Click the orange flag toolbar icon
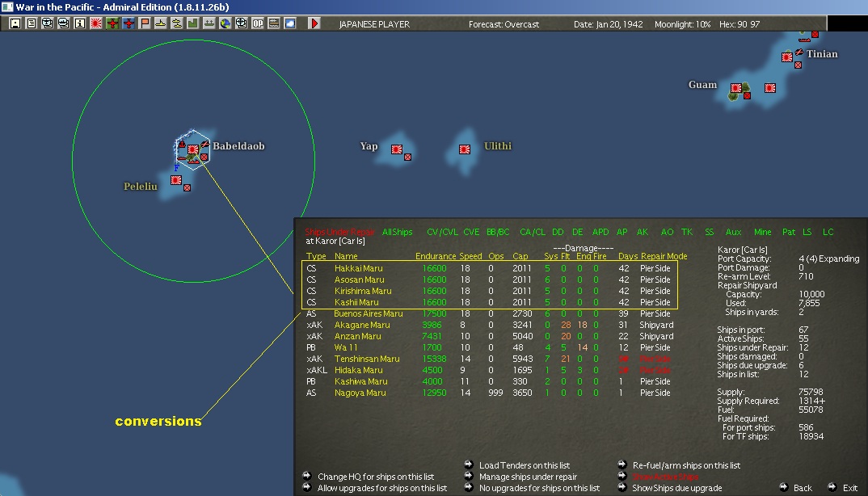This screenshot has height=496, width=868. (145, 23)
